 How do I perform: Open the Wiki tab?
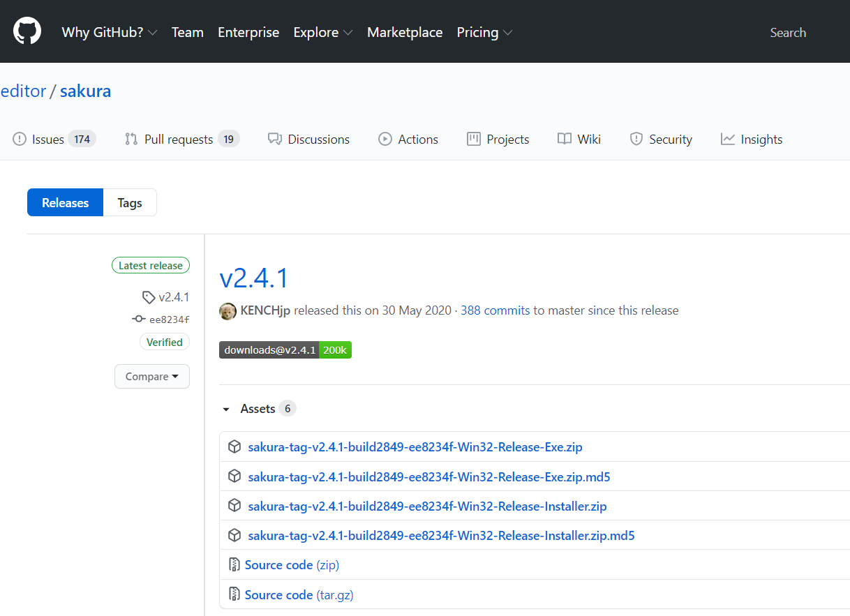[x=579, y=139]
